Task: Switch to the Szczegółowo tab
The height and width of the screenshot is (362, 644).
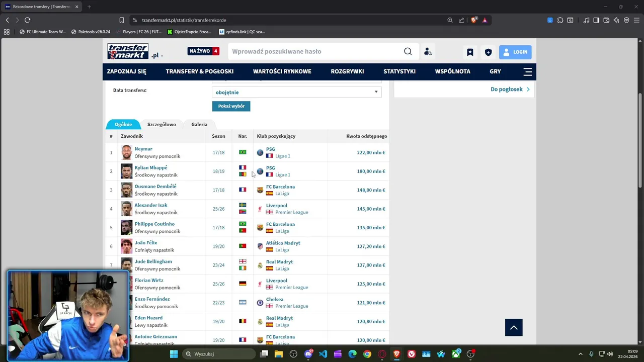Action: (x=162, y=124)
